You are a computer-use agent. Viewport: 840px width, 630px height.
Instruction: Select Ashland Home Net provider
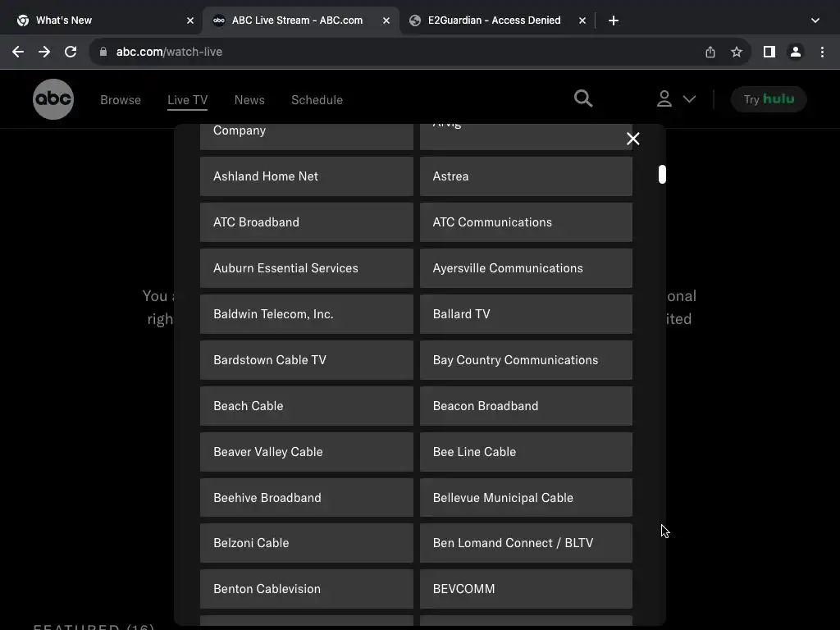306,176
